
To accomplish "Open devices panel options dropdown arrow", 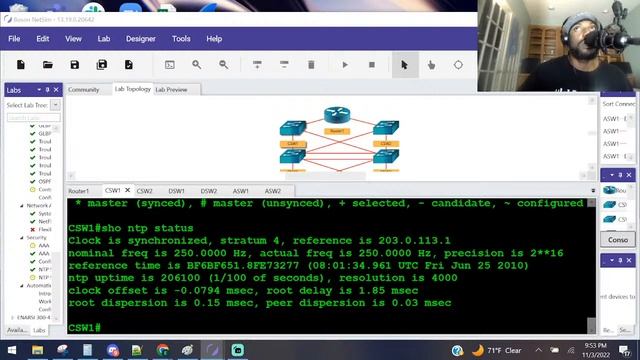I will 612,175.
